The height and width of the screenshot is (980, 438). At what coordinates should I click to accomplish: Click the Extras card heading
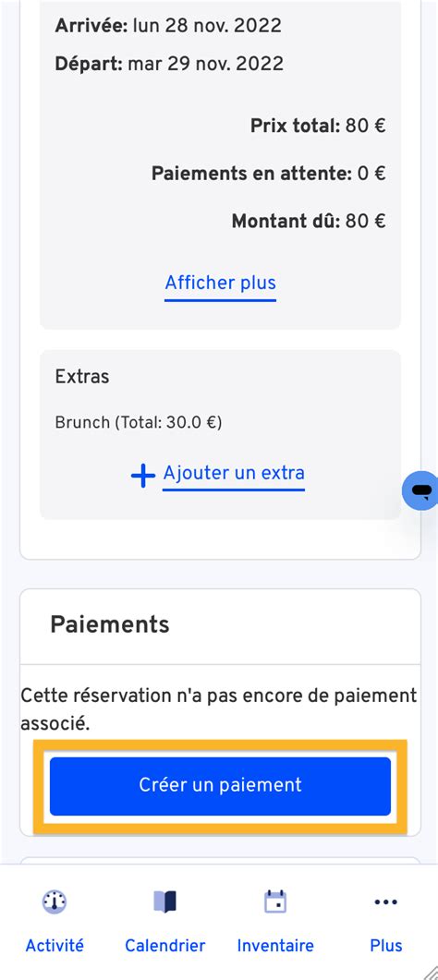82,377
